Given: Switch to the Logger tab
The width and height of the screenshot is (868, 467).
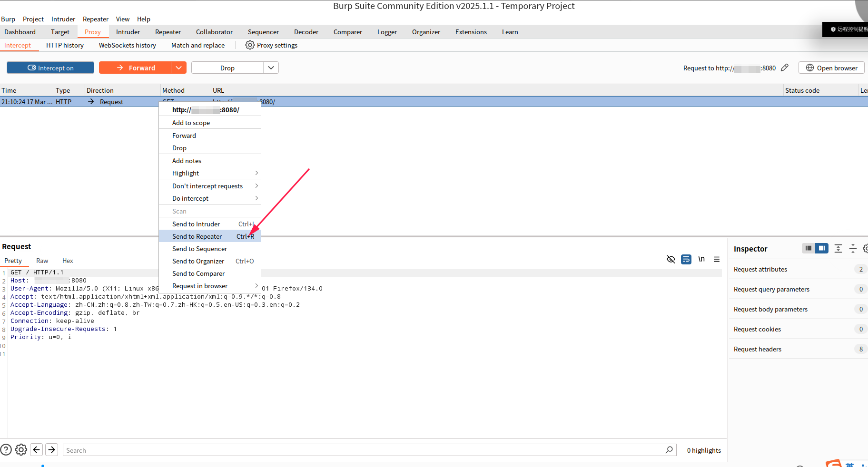Looking at the screenshot, I should pos(387,32).
